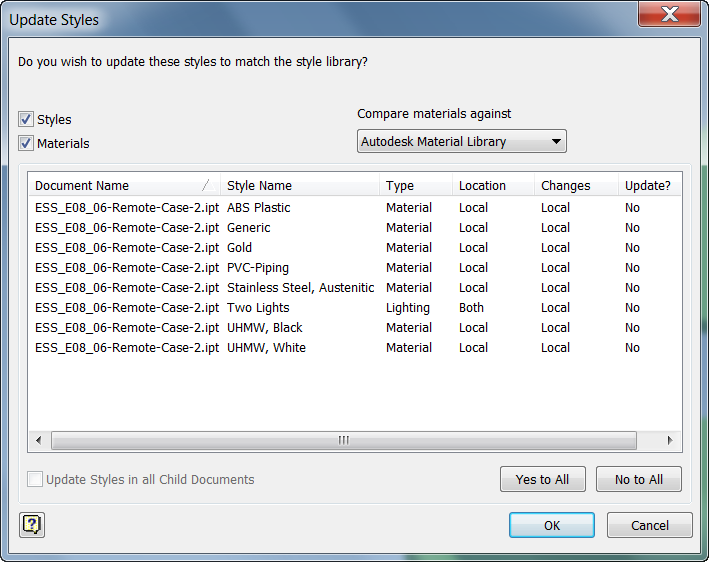Select the ABS Plastic style row
This screenshot has width=709, height=562.
[355, 208]
